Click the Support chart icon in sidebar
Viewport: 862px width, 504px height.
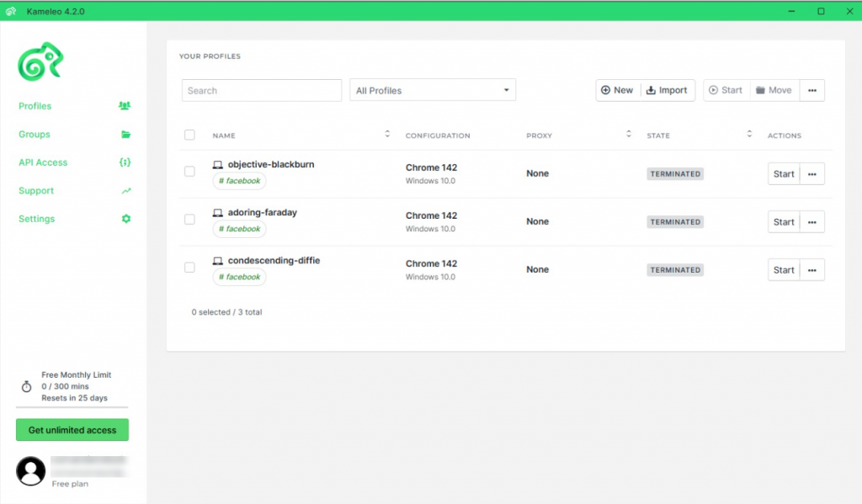point(125,191)
